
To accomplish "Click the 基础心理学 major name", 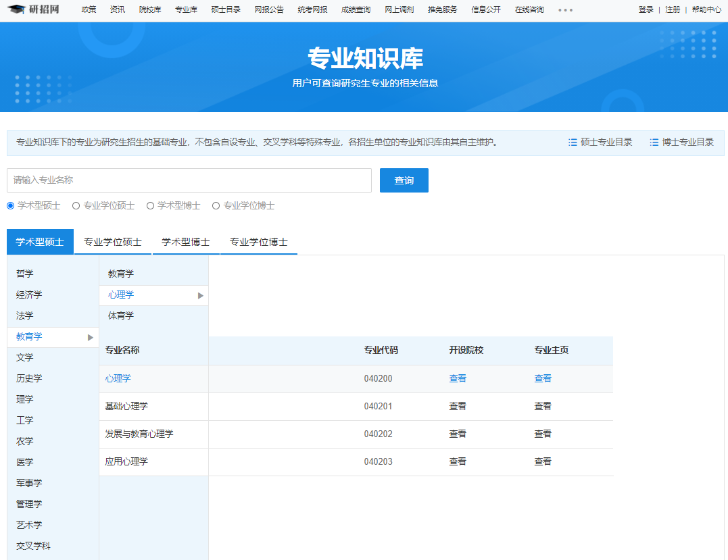I will (x=126, y=406).
